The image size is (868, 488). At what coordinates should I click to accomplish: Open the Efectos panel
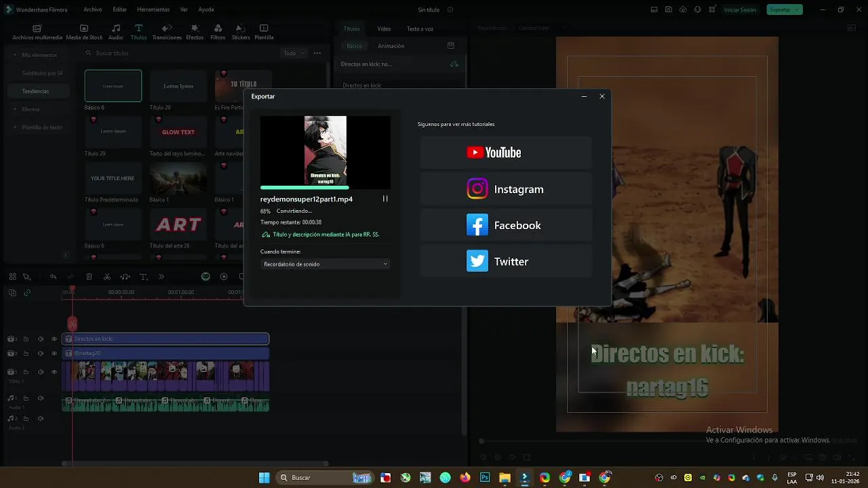point(195,33)
